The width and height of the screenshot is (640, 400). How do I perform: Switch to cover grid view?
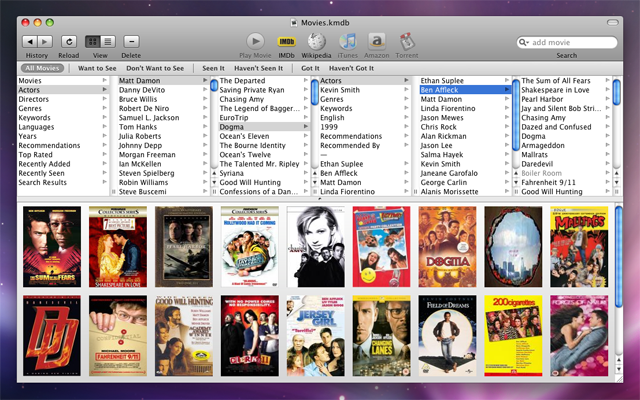click(93, 41)
